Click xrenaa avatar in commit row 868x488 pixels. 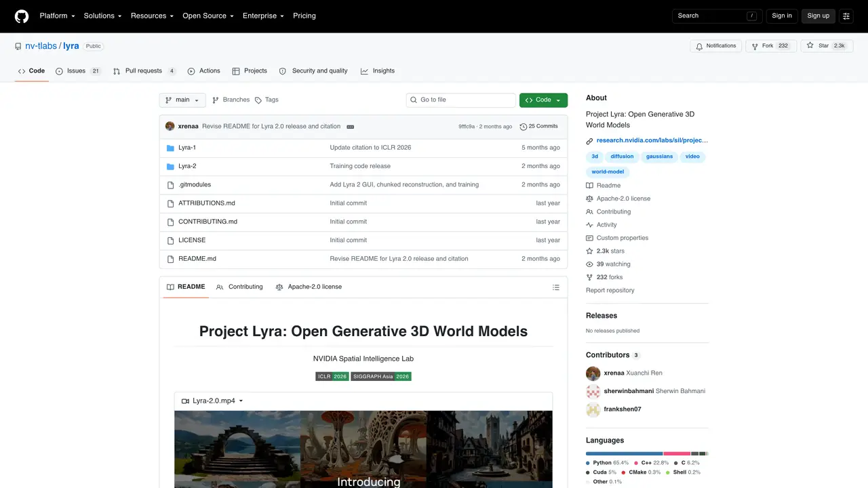tap(170, 126)
